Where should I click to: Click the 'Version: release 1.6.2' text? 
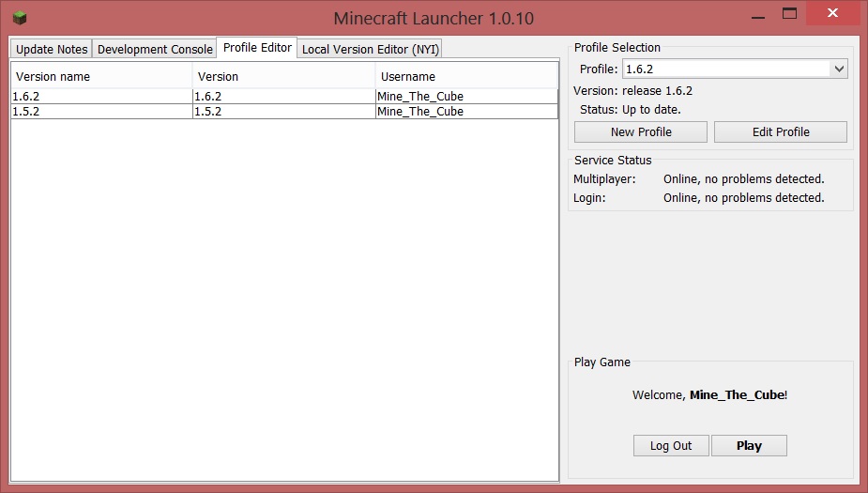(x=632, y=91)
